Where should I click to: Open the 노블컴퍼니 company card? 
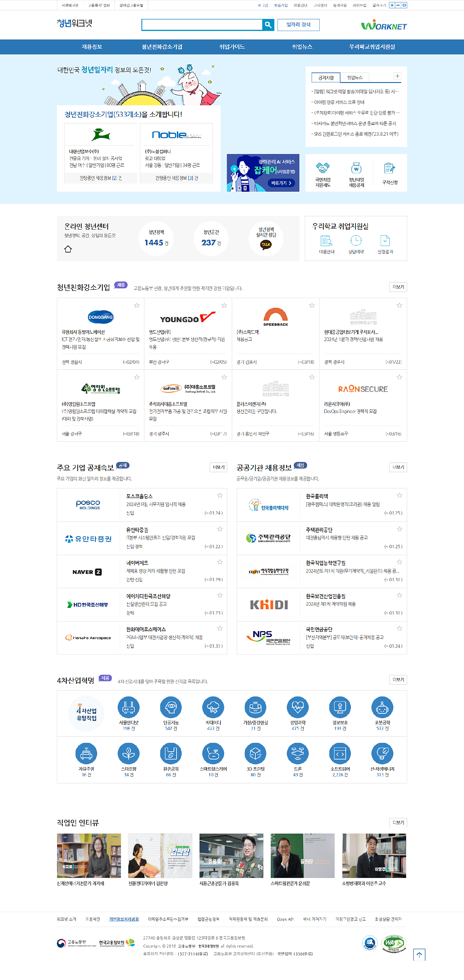point(176,153)
